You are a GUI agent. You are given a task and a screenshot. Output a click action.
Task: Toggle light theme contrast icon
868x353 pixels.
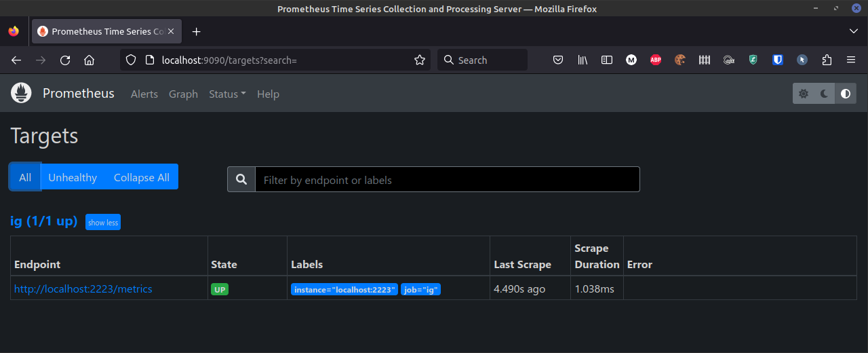click(846, 94)
